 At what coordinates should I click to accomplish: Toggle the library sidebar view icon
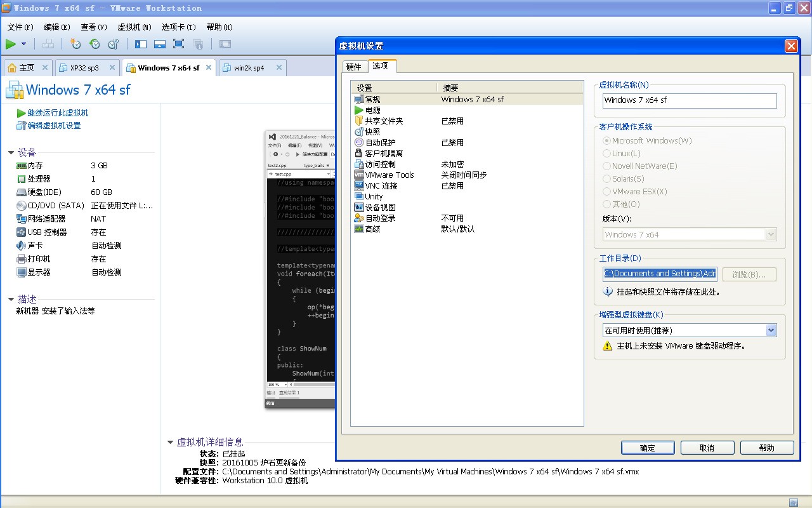141,44
